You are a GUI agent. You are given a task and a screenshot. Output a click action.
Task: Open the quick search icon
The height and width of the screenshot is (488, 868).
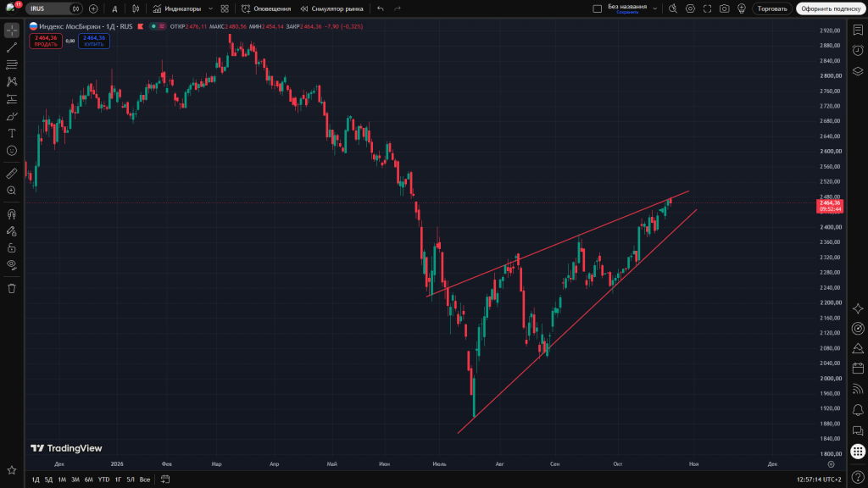point(673,8)
